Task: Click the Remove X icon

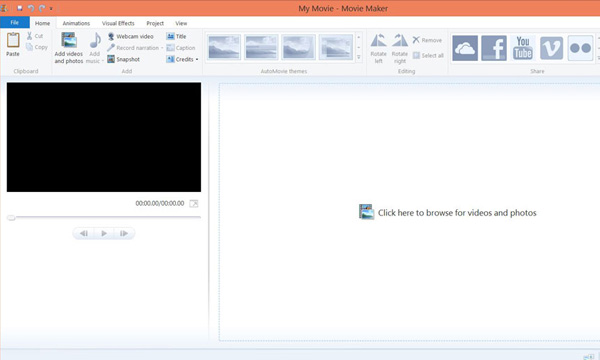Action: (416, 40)
